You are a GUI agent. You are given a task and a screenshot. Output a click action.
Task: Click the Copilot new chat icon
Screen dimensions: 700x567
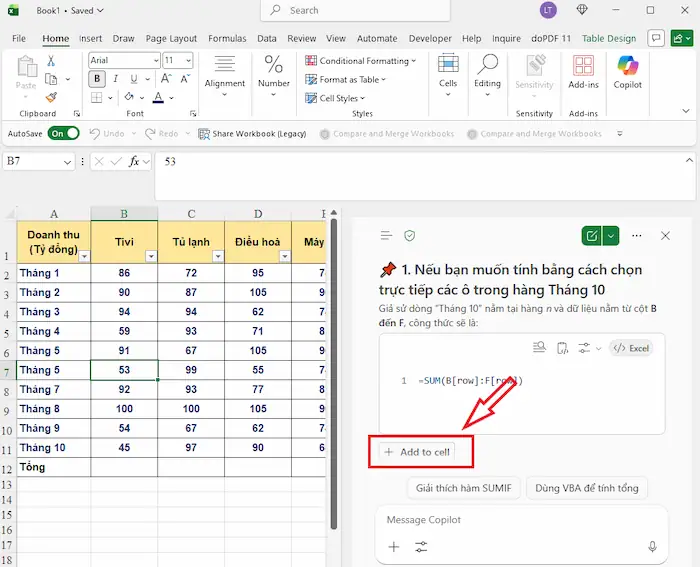tap(593, 236)
